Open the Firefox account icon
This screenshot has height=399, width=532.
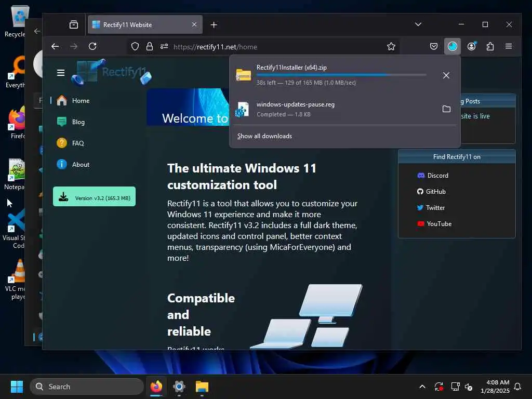click(472, 46)
